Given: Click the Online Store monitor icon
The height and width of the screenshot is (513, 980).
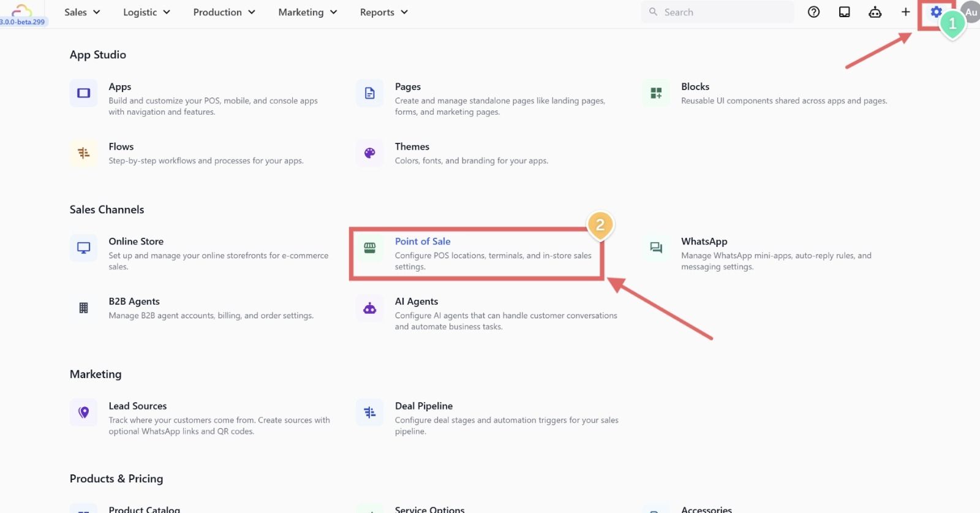Looking at the screenshot, I should pyautogui.click(x=83, y=248).
